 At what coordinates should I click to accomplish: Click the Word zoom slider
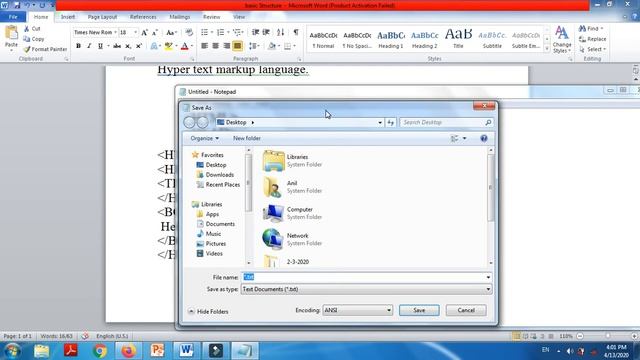[x=607, y=336]
